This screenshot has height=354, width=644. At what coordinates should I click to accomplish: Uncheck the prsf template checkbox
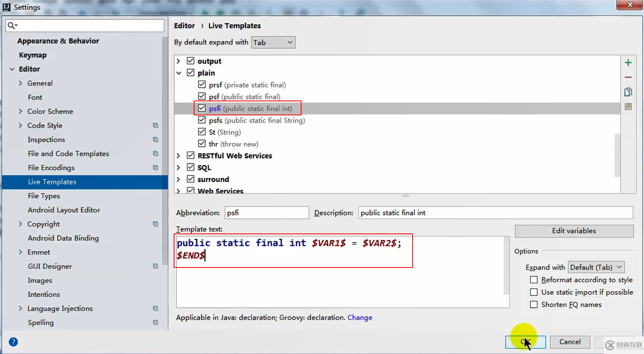coord(202,84)
